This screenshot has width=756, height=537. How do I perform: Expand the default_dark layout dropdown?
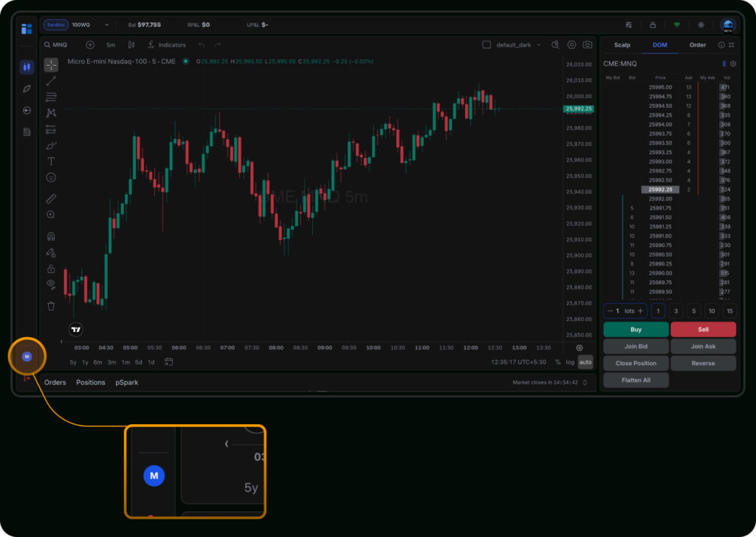(x=517, y=45)
